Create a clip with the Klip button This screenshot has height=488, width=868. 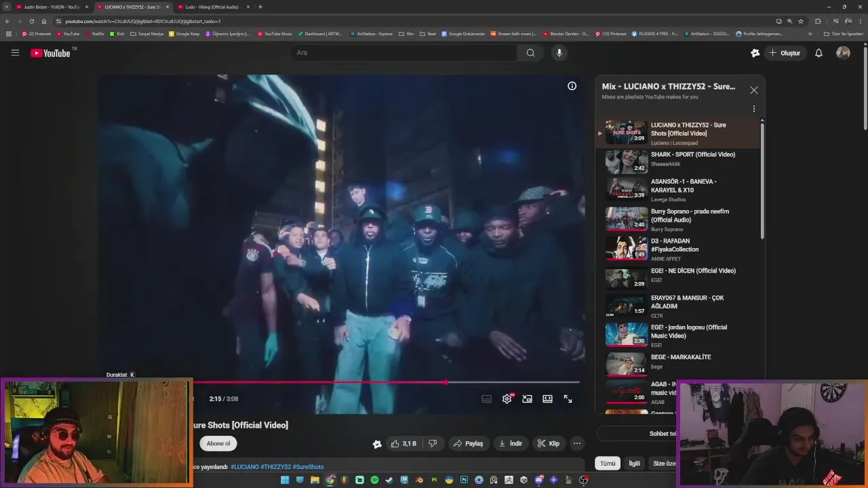pyautogui.click(x=548, y=443)
